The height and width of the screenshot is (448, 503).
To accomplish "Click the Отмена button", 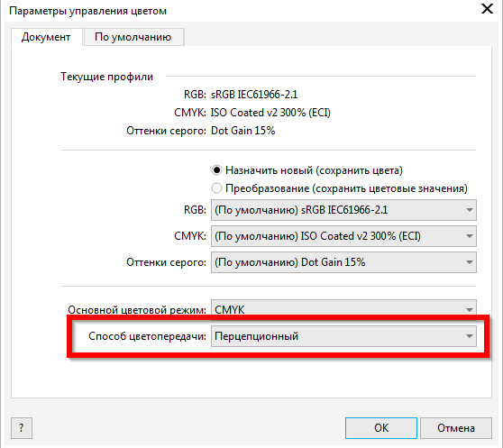I will coord(456,428).
